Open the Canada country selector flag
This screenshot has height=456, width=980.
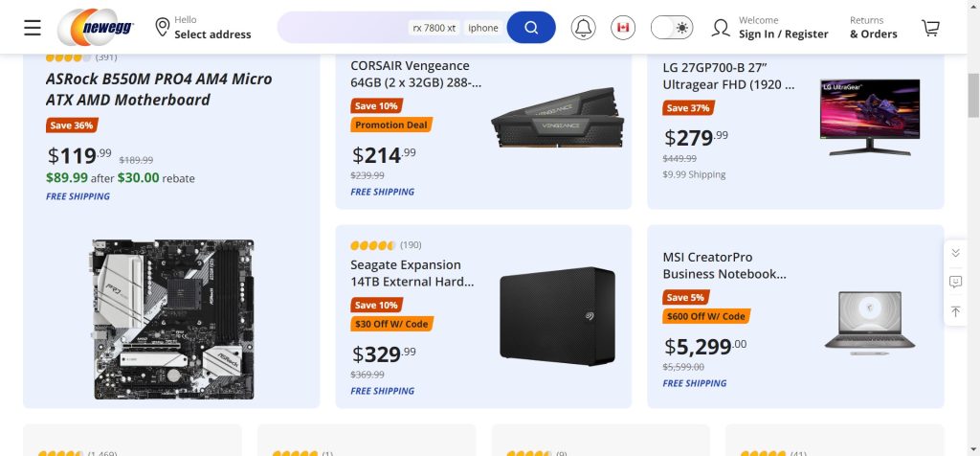(623, 27)
